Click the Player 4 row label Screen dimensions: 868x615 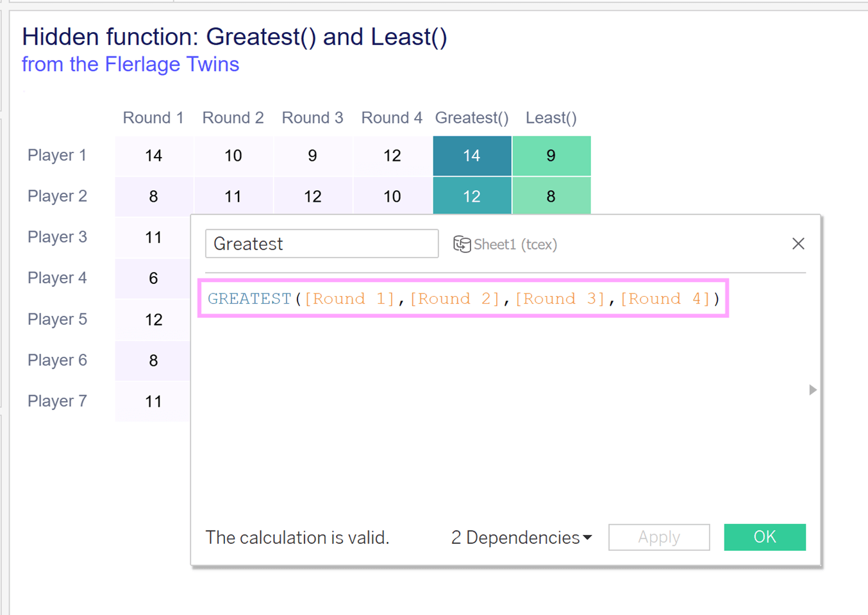pyautogui.click(x=57, y=278)
